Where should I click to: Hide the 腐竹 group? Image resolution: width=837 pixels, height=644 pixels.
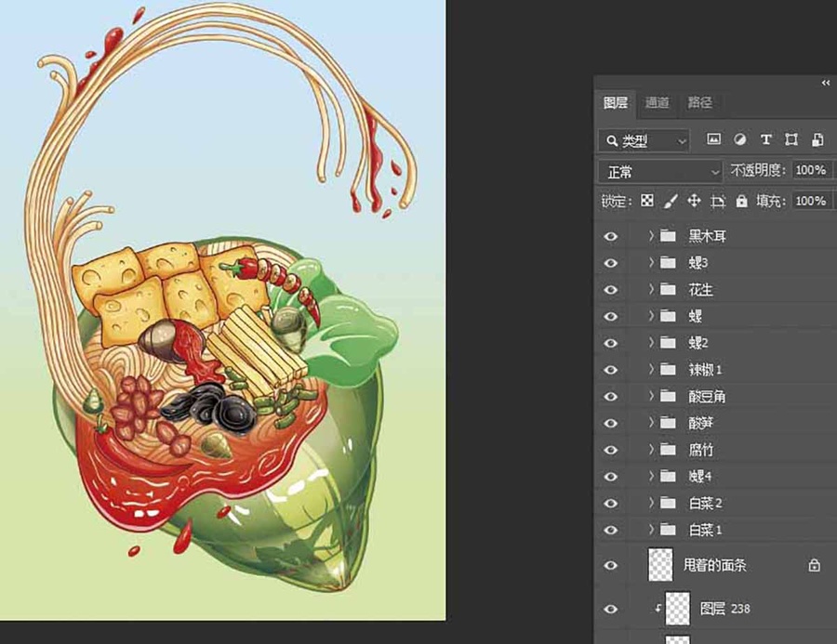pos(611,449)
